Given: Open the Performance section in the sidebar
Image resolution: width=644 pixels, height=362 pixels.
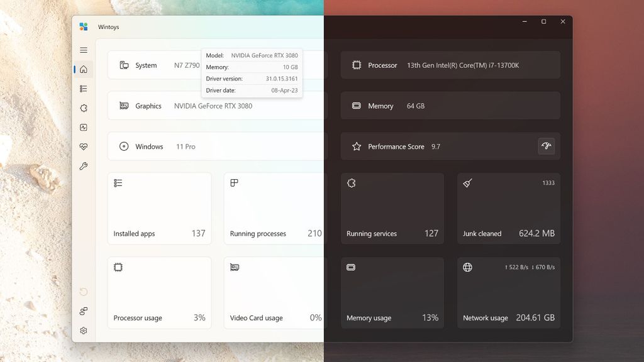Looking at the screenshot, I should 84,127.
